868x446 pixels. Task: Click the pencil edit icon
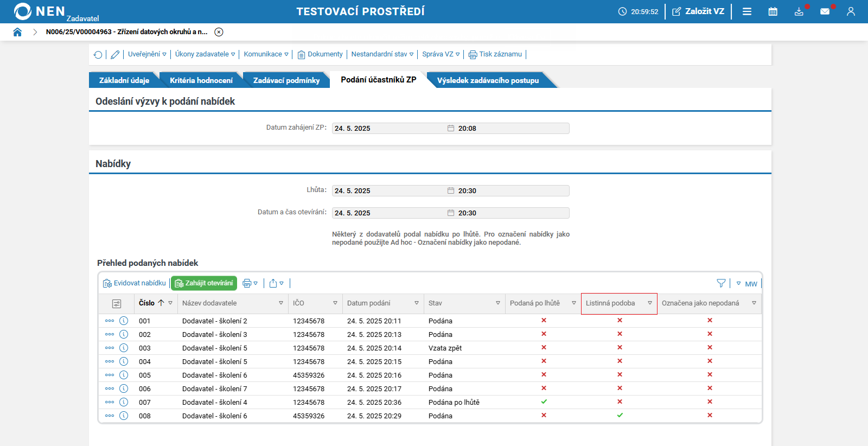[x=115, y=54]
